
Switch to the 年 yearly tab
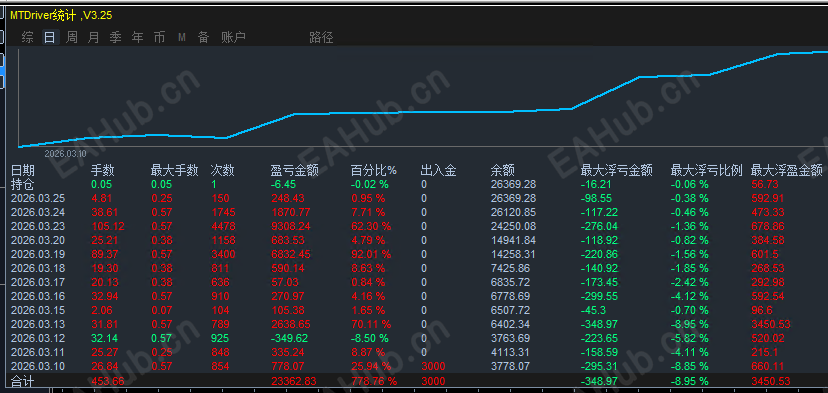(137, 38)
